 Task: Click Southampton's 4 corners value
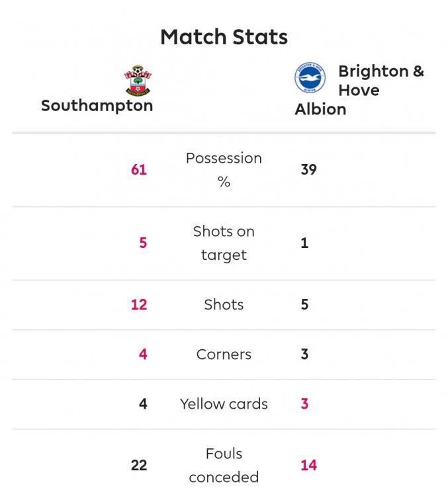tap(143, 354)
